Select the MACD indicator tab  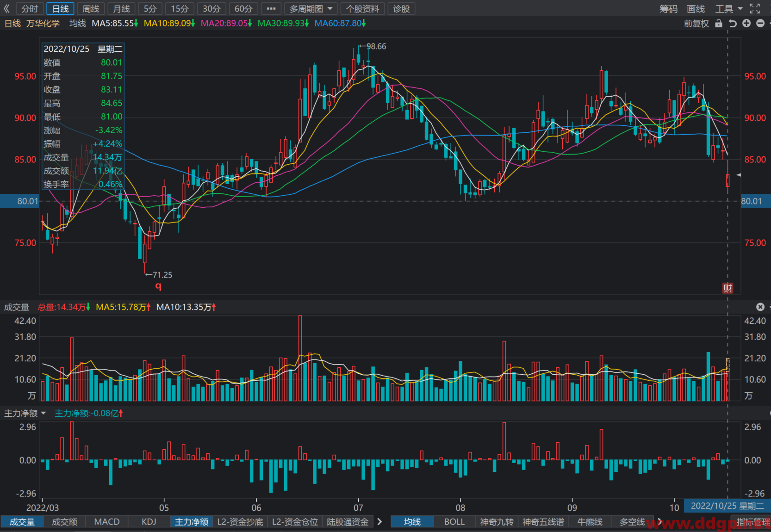pos(107,522)
